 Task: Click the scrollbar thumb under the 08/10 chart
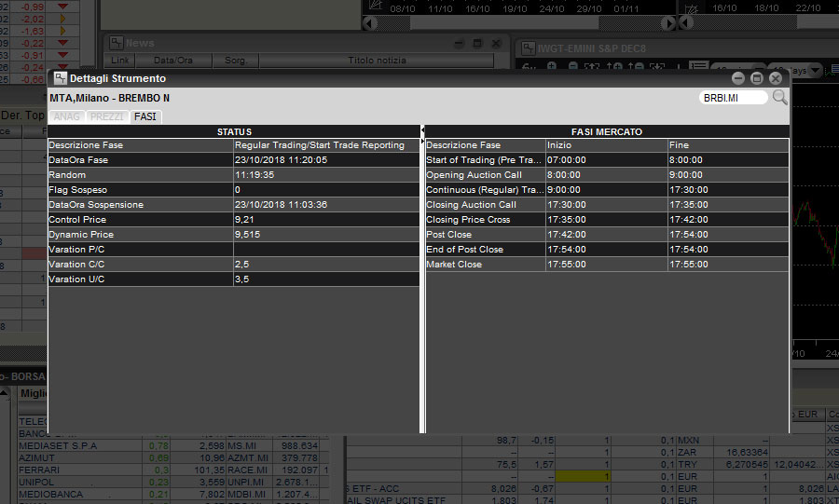point(504,23)
